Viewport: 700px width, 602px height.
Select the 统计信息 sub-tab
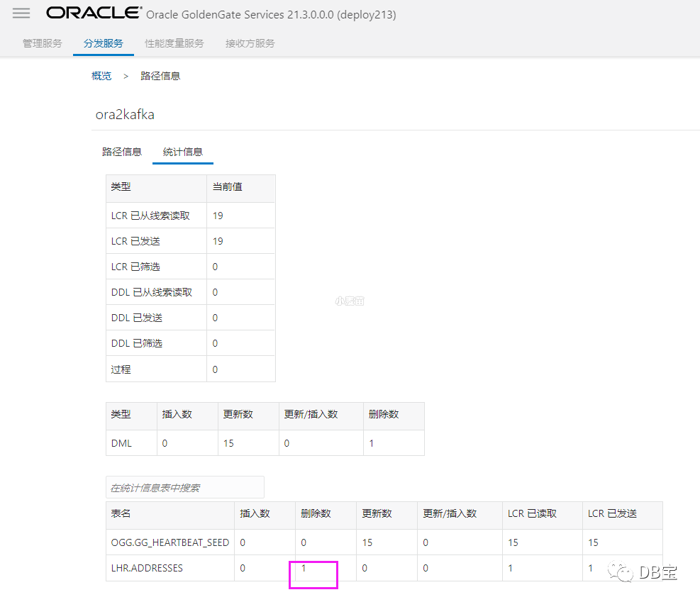click(x=182, y=152)
